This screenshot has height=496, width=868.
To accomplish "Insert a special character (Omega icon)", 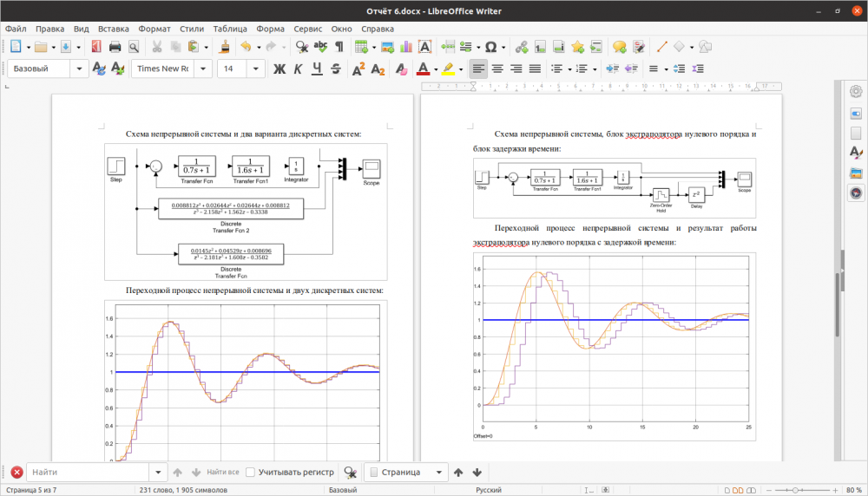I will point(491,47).
